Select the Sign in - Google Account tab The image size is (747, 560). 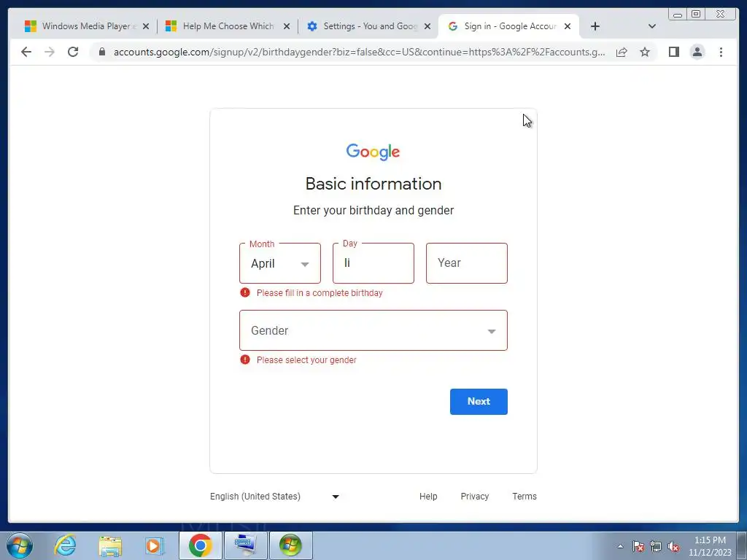pyautogui.click(x=508, y=26)
